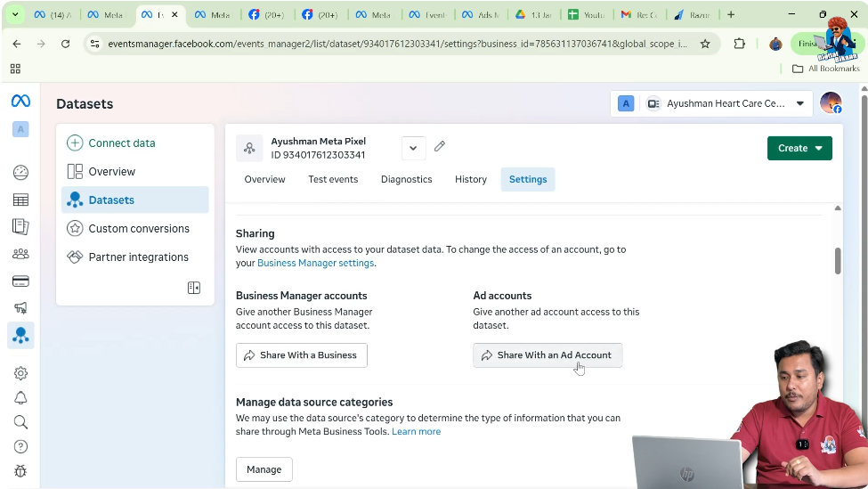Image resolution: width=868 pixels, height=489 pixels.
Task: Click the Meta logo in the sidebar
Action: tap(20, 101)
